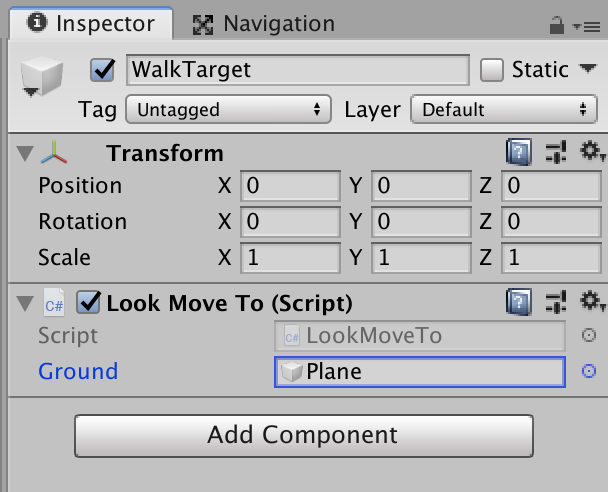Toggle WalkTarget active checkbox
Viewport: 608px width, 492px height.
102,70
